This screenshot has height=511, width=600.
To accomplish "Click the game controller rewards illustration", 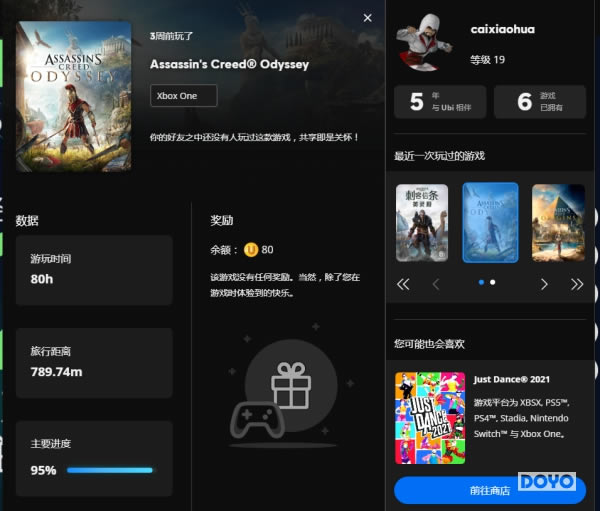I will pyautogui.click(x=257, y=420).
